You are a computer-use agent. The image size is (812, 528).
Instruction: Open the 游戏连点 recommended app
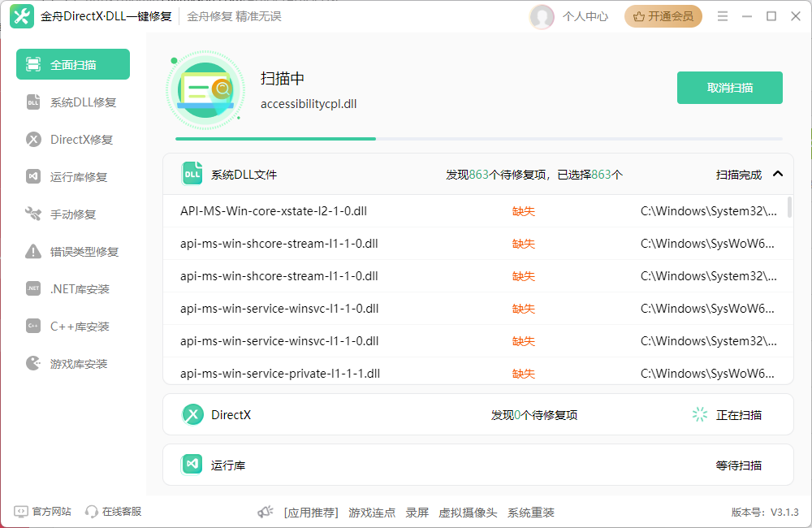click(372, 513)
